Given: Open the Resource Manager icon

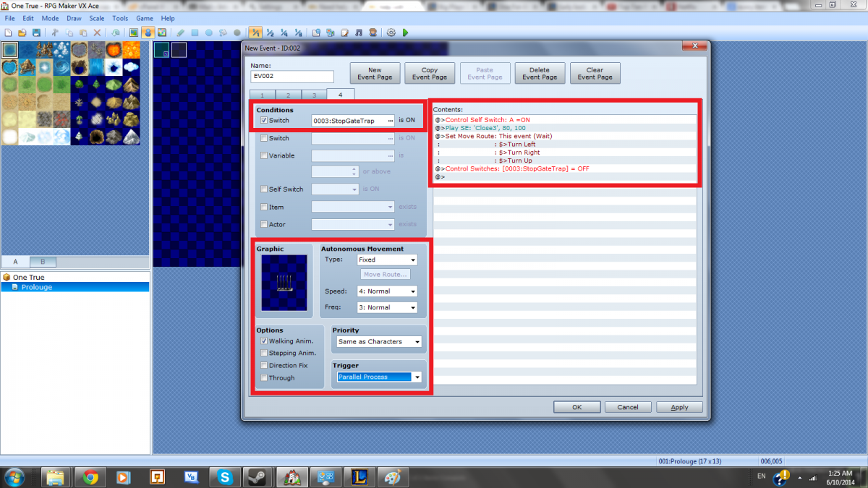Looking at the screenshot, I should (x=330, y=33).
